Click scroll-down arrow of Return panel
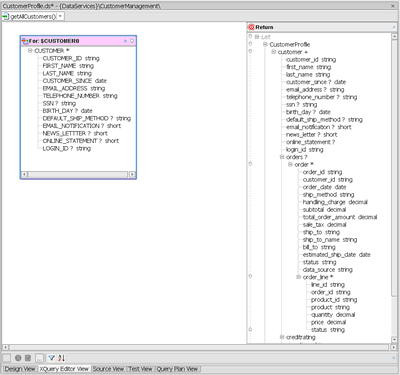This screenshot has width=400, height=375. (394, 340)
